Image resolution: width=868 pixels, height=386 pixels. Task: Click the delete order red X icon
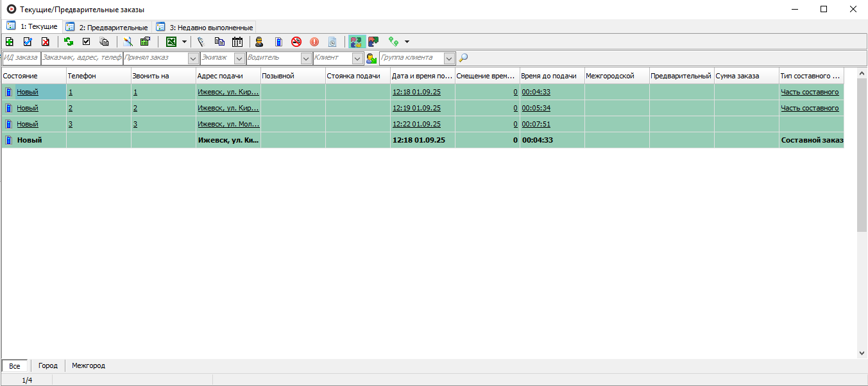click(x=46, y=42)
